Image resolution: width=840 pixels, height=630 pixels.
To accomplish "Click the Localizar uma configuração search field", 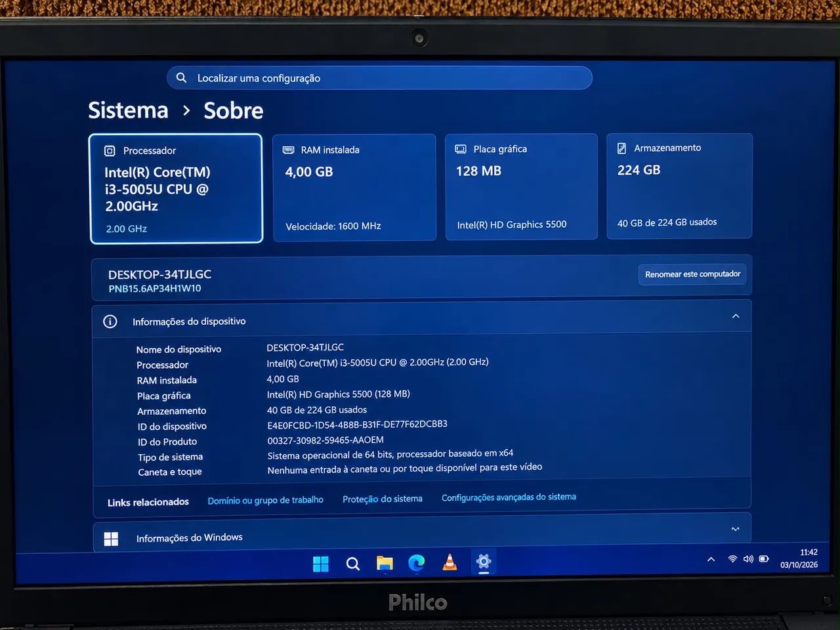I will (x=379, y=77).
